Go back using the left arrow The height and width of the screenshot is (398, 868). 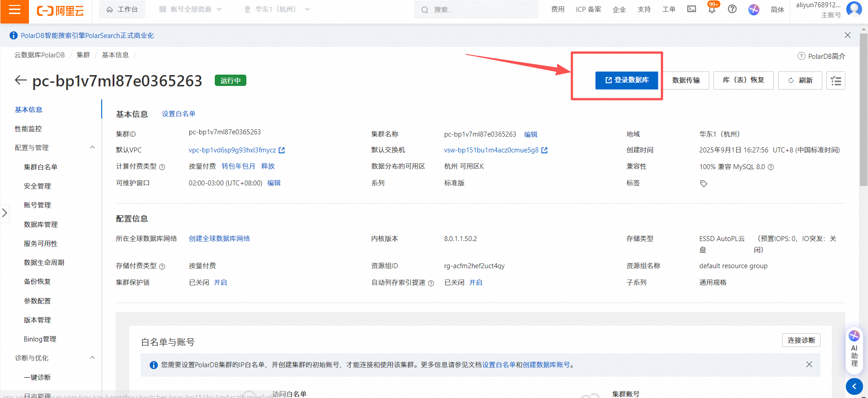(x=21, y=81)
